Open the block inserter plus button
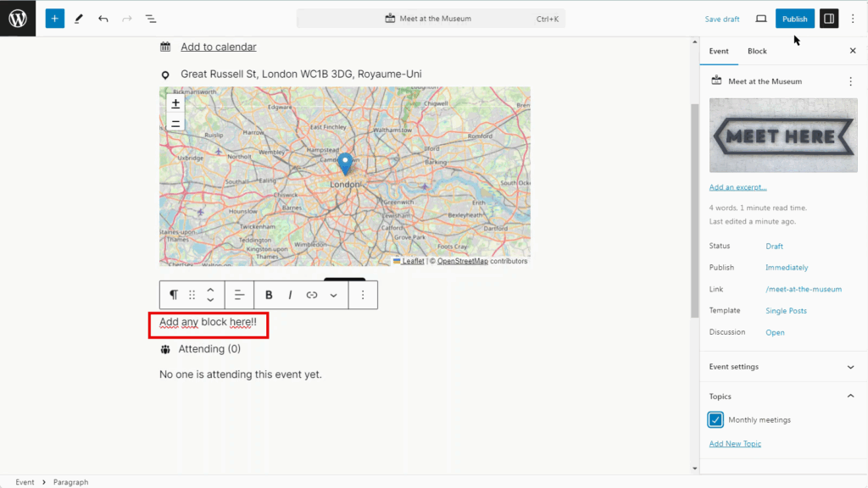Viewport: 868px width, 488px height. [x=55, y=19]
